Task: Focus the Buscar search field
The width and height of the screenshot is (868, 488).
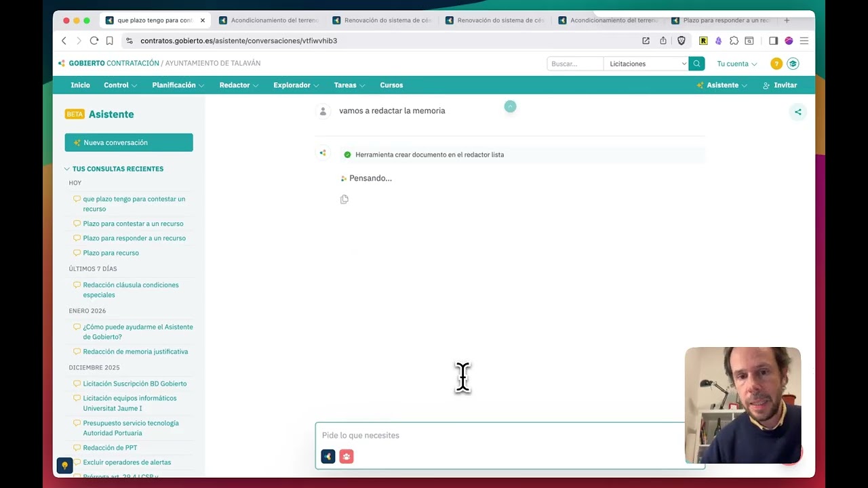Action: click(575, 64)
